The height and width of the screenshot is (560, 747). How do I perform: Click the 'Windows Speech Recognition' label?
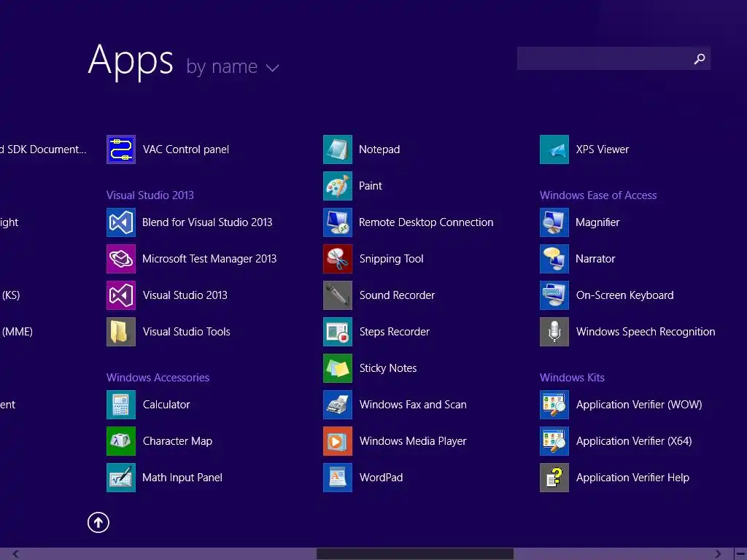pyautogui.click(x=646, y=332)
